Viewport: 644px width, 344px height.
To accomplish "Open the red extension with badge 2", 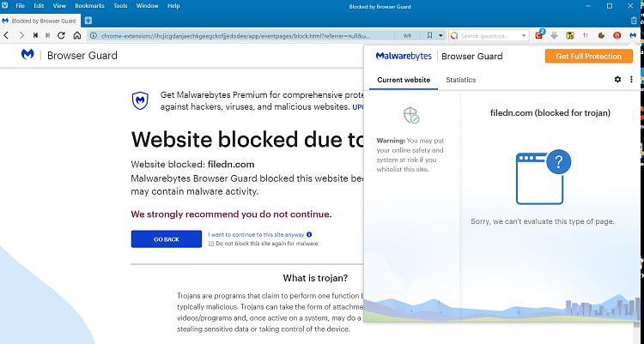I will (x=539, y=35).
